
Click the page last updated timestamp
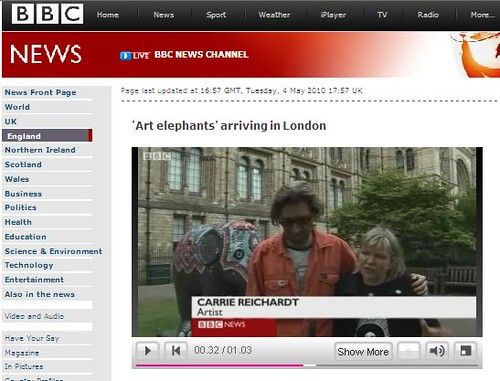tap(241, 91)
